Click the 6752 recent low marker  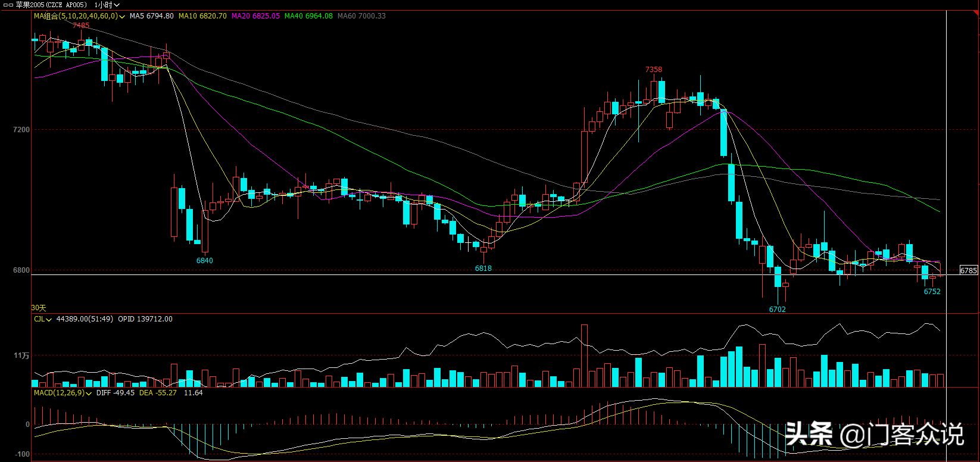click(x=932, y=292)
